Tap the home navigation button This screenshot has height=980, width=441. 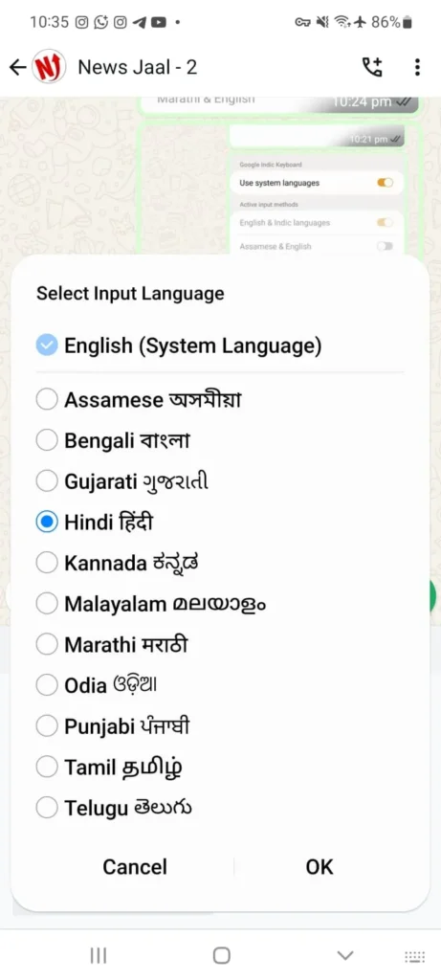click(221, 955)
